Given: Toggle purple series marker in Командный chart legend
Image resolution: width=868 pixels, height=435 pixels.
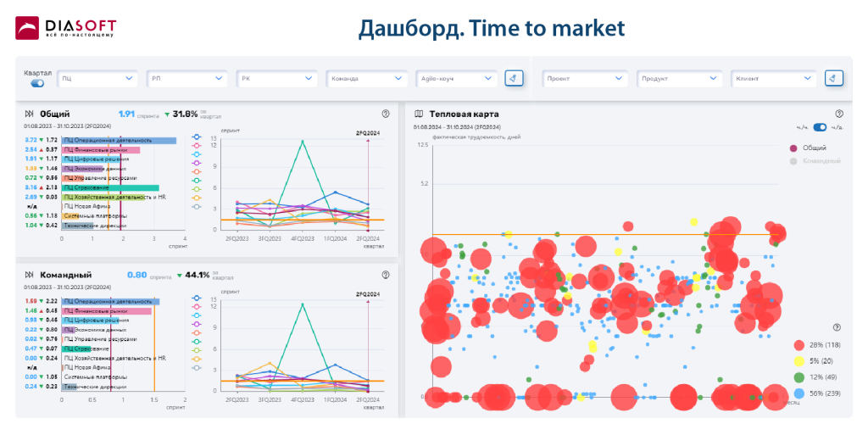Looking at the screenshot, I should 197,324.
